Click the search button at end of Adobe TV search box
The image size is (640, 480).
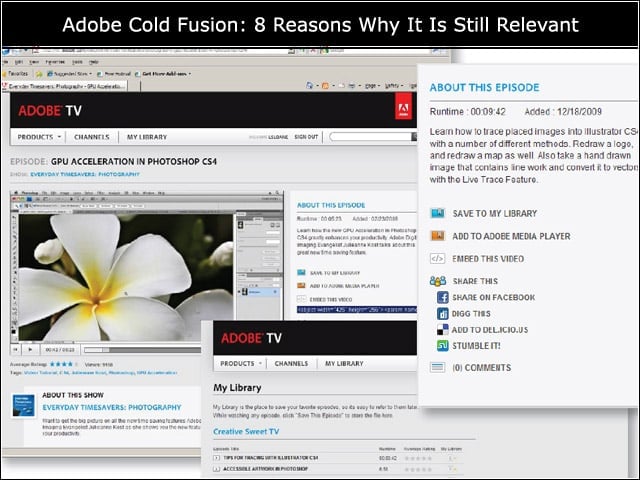coord(414,137)
